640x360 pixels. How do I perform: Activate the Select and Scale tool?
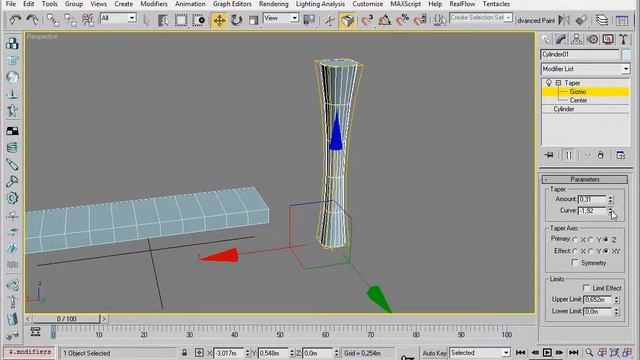pos(253,20)
